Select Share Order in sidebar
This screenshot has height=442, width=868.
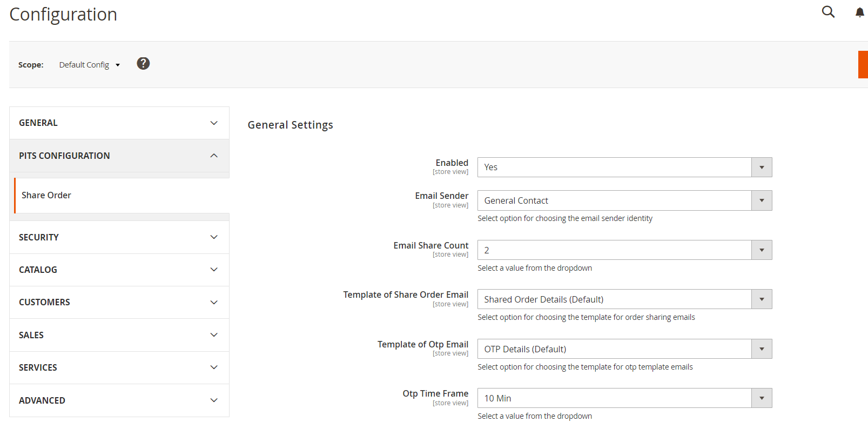[46, 196]
